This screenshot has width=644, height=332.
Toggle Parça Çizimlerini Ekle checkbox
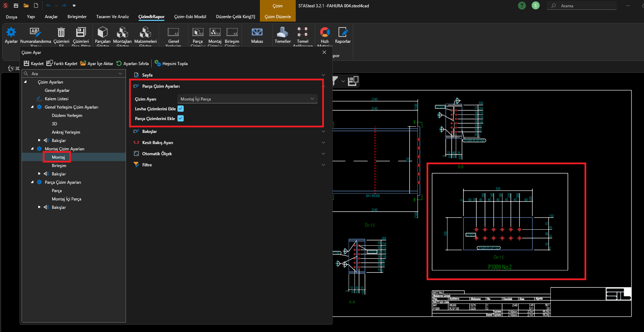(181, 119)
